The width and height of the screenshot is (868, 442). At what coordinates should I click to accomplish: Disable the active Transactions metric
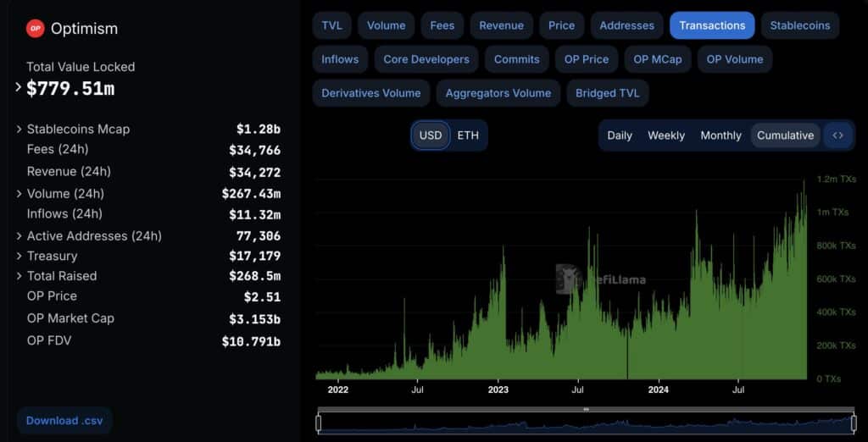[712, 25]
